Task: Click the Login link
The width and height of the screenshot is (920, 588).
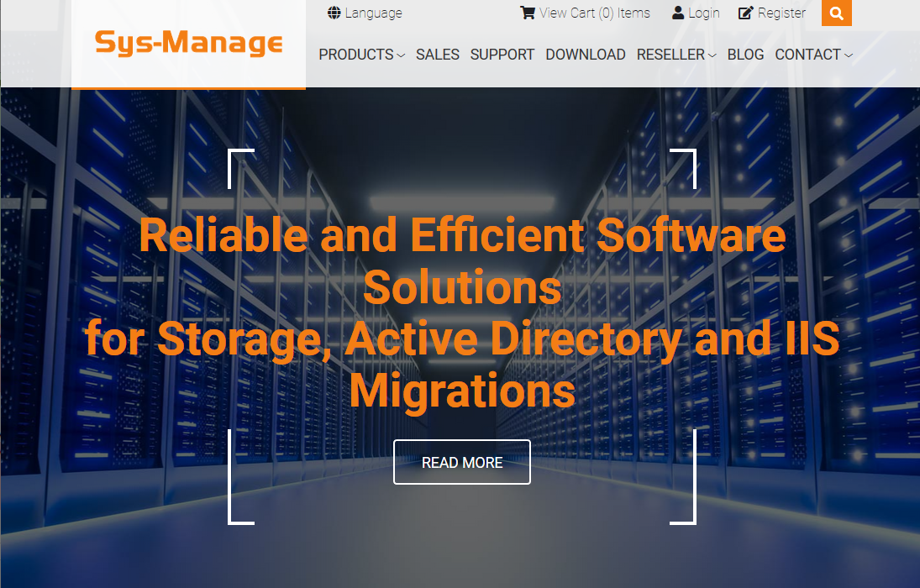Action: (704, 12)
